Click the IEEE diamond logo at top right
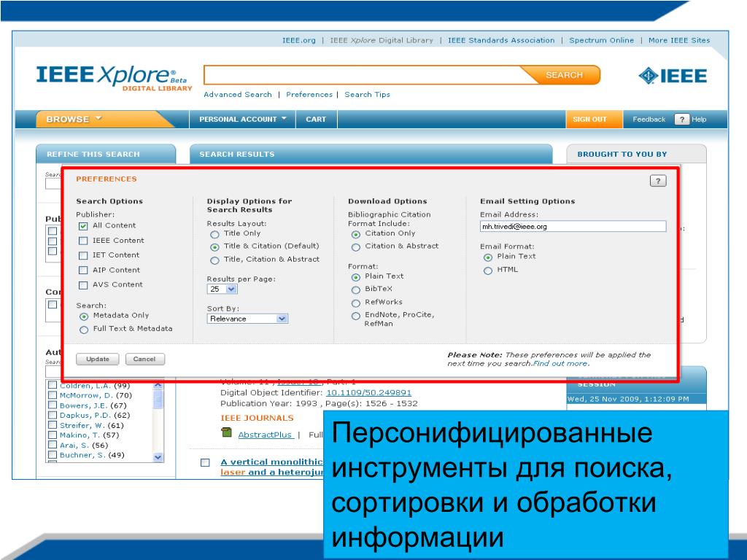Viewport: 747px width, 560px height. coord(672,76)
